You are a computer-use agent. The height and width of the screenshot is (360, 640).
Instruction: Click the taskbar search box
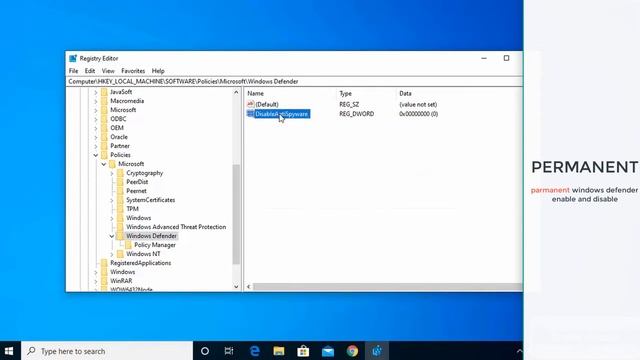tap(107, 351)
